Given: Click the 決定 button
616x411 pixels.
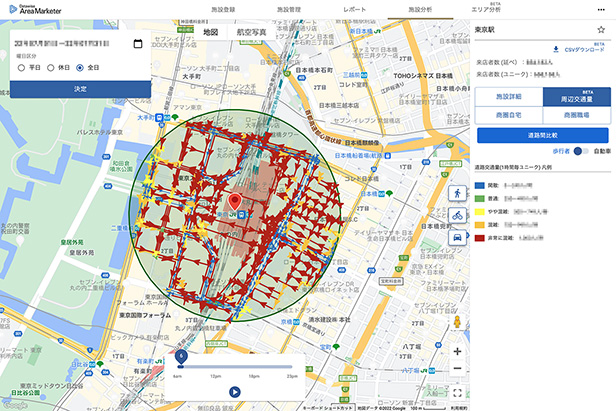Looking at the screenshot, I should (80, 89).
